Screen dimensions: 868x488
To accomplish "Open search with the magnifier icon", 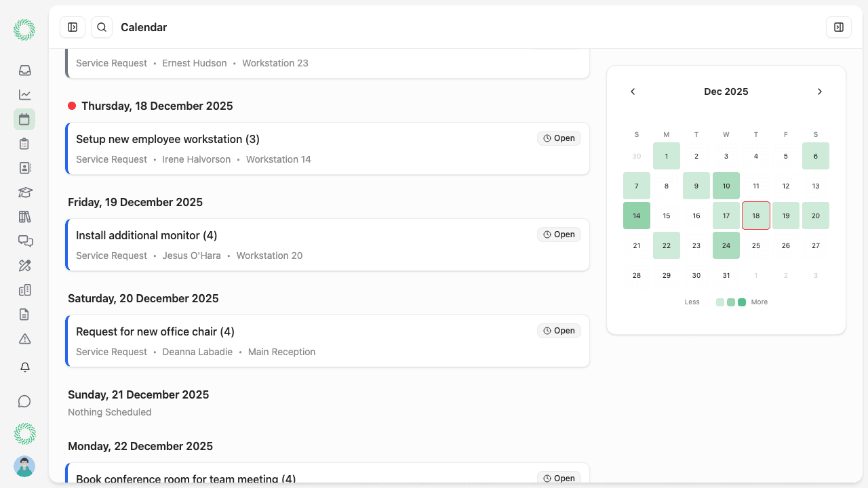I will click(x=101, y=27).
